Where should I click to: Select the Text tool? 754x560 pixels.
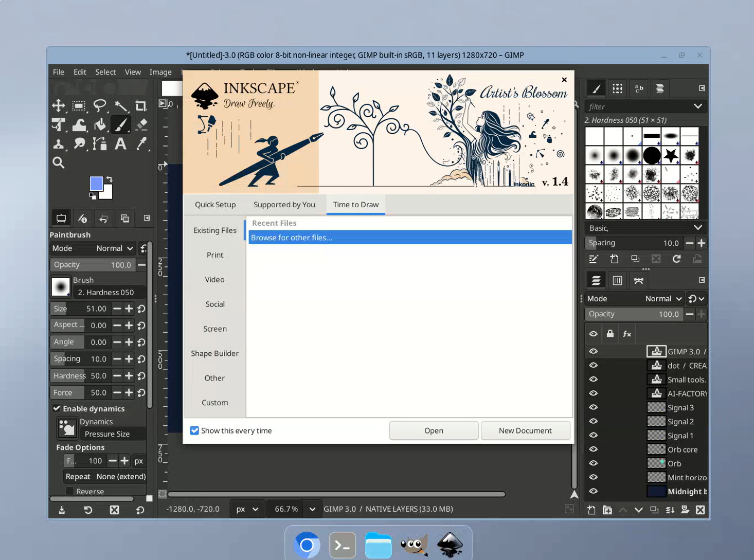(121, 144)
